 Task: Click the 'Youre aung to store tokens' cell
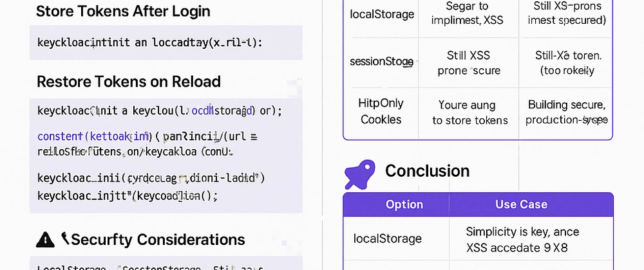(x=470, y=113)
